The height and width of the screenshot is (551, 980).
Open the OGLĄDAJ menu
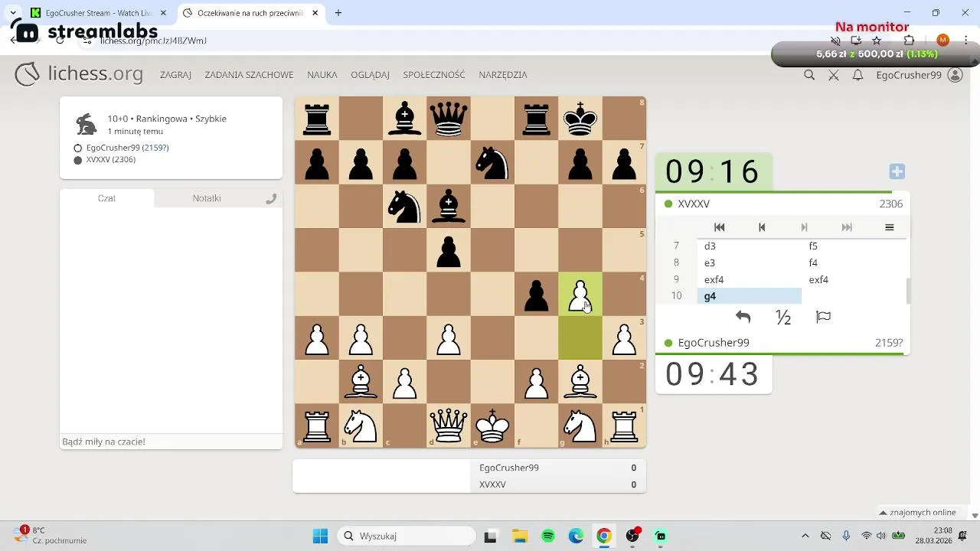[x=370, y=75]
